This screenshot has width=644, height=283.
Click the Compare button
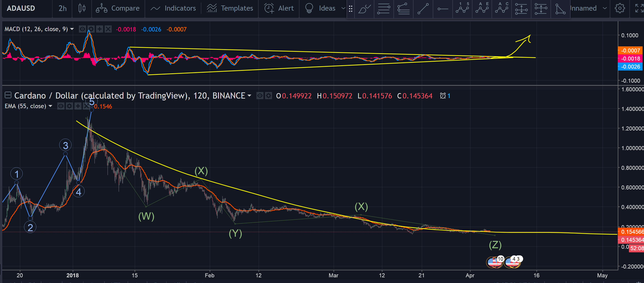tap(118, 8)
